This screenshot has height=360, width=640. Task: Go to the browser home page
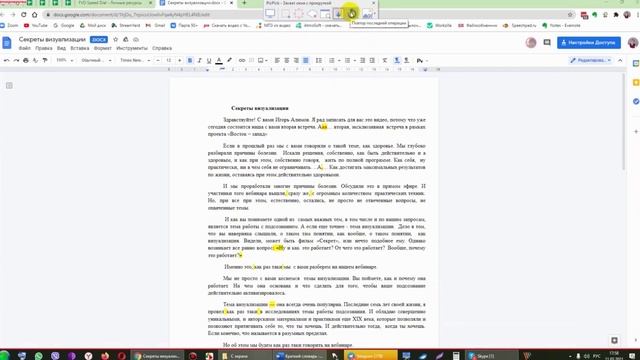click(x=35, y=15)
